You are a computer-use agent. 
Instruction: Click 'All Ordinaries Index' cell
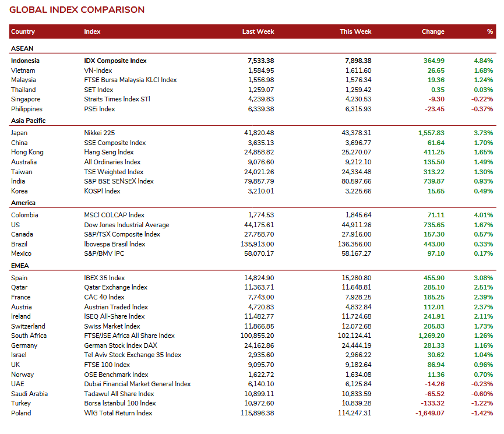[x=112, y=162]
